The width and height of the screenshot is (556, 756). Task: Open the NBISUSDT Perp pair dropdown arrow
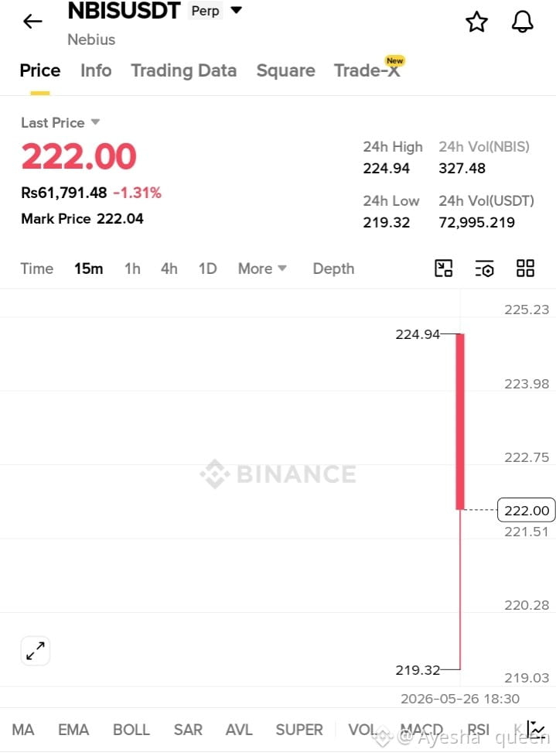pos(236,10)
